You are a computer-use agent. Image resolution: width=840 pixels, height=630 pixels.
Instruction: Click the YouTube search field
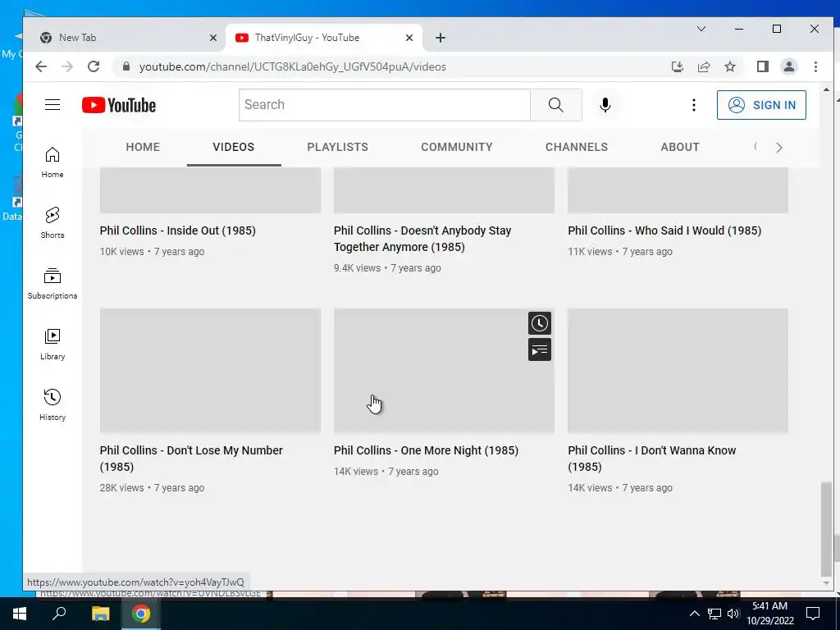(384, 105)
